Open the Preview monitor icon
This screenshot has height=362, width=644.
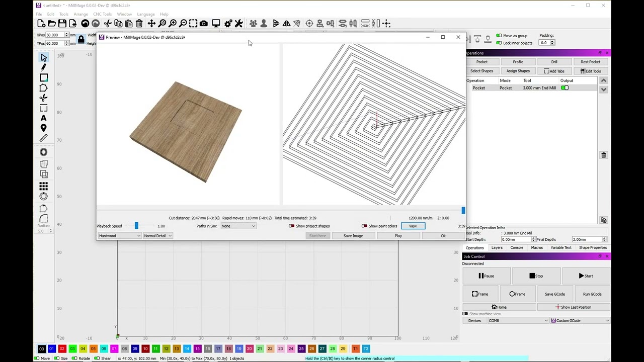click(216, 24)
